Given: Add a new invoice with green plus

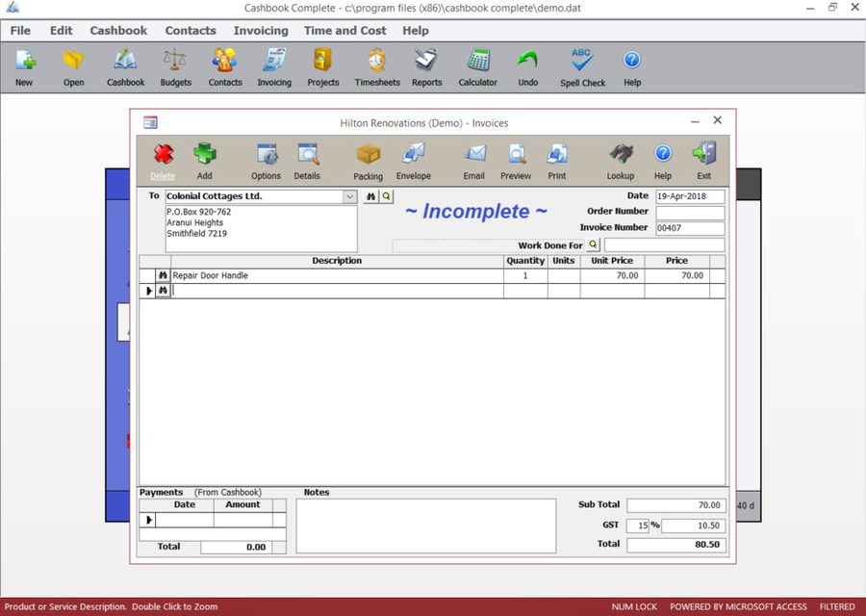Looking at the screenshot, I should (204, 154).
